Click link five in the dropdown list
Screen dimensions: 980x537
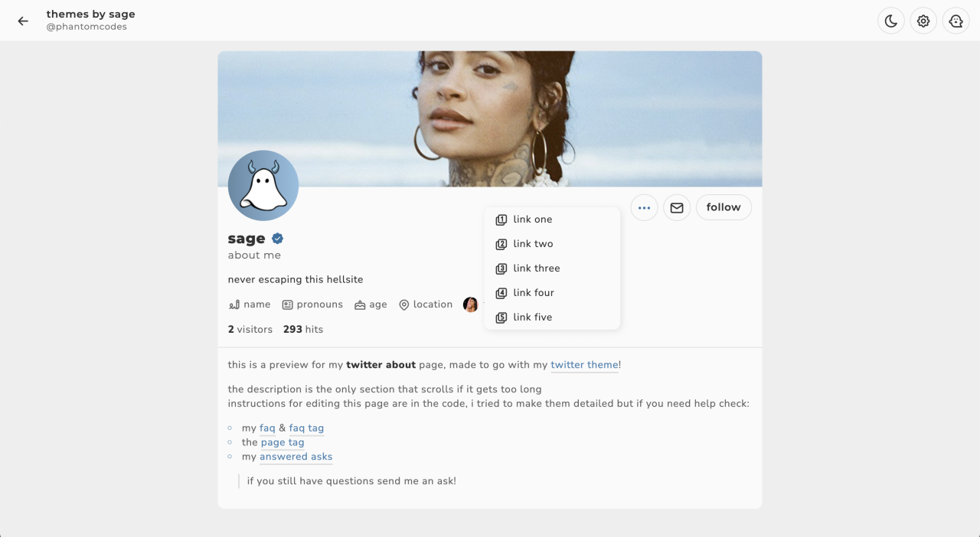coord(532,317)
